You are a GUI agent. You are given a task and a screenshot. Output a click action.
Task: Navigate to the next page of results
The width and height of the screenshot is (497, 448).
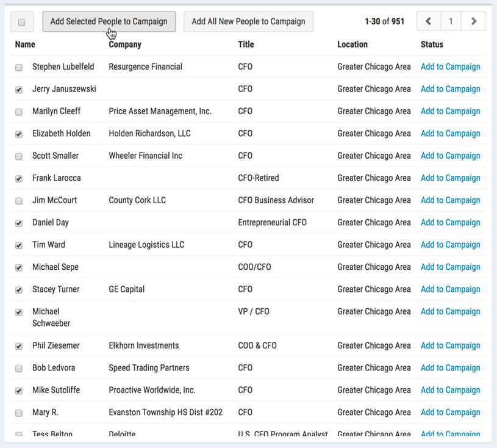tap(473, 21)
